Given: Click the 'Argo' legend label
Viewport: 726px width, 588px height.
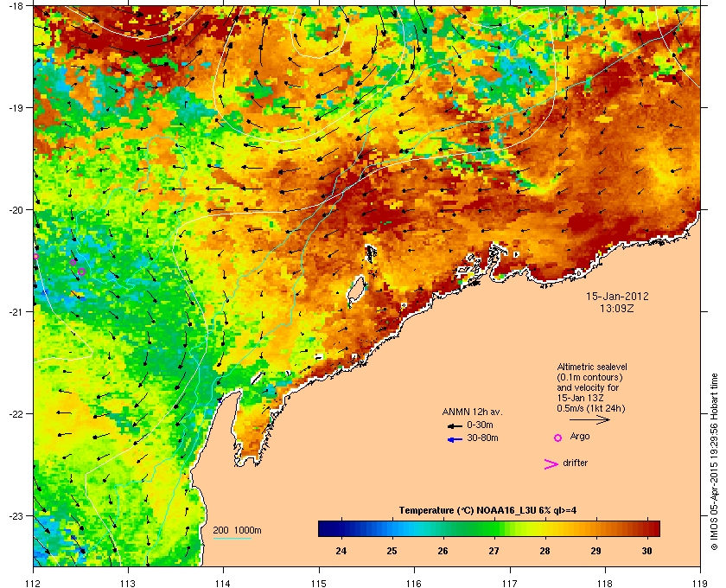Looking at the screenshot, I should tap(580, 437).
